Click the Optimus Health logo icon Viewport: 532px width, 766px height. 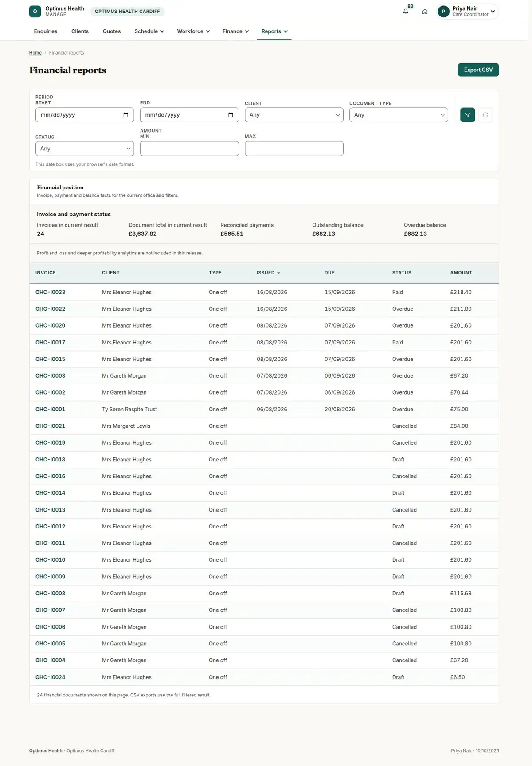pyautogui.click(x=35, y=12)
